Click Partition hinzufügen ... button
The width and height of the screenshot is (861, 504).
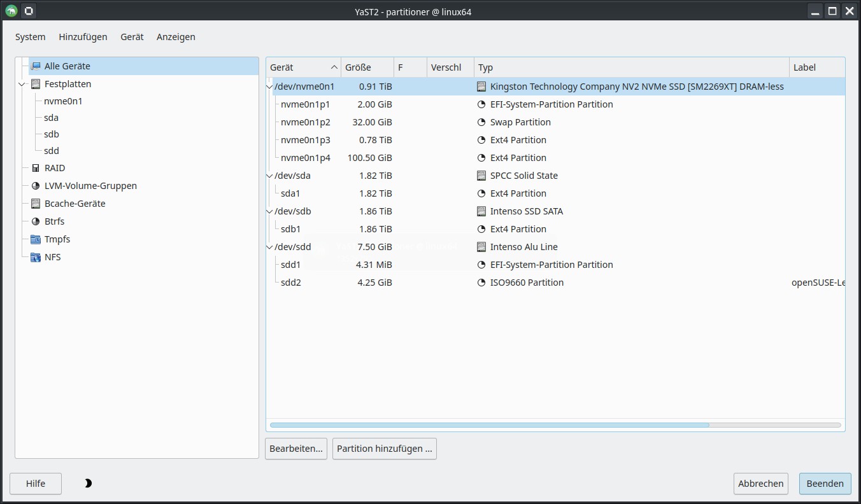point(385,449)
